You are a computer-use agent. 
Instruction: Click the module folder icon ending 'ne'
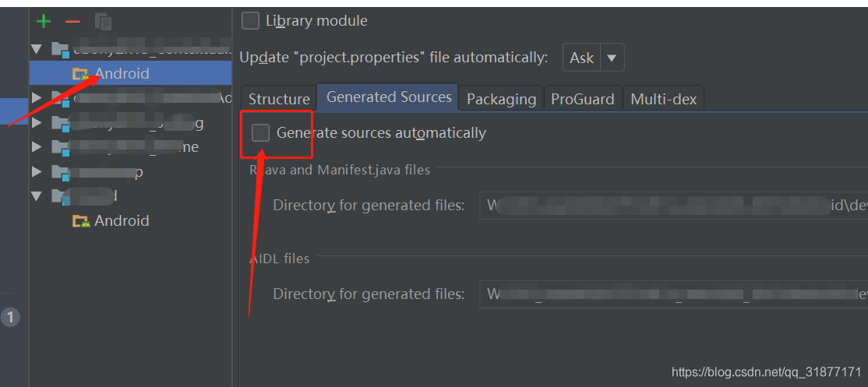(x=61, y=148)
